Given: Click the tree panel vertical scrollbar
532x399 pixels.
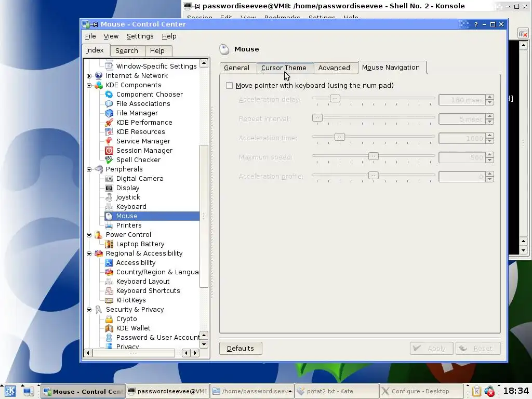Looking at the screenshot, I should pos(204,216).
